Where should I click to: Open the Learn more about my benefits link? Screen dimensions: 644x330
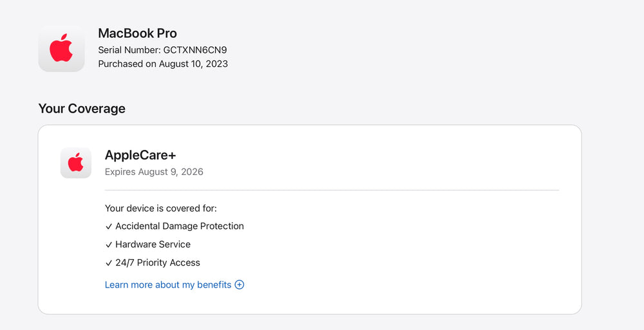[168, 284]
